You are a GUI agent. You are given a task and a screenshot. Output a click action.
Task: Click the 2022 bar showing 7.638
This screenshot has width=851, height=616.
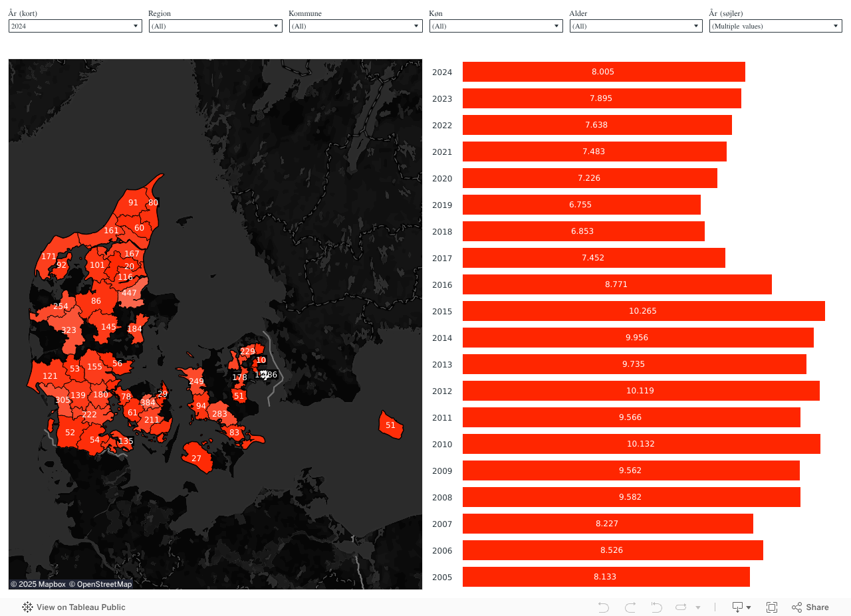click(597, 125)
